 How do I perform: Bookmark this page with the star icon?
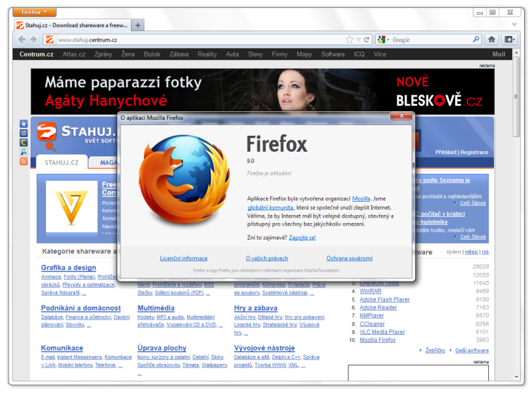[x=350, y=40]
